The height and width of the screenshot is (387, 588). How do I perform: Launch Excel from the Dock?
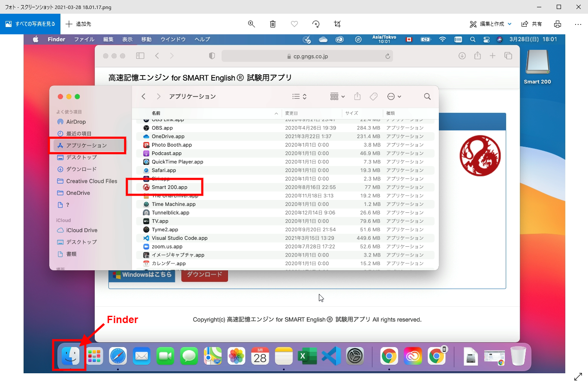[x=307, y=356]
